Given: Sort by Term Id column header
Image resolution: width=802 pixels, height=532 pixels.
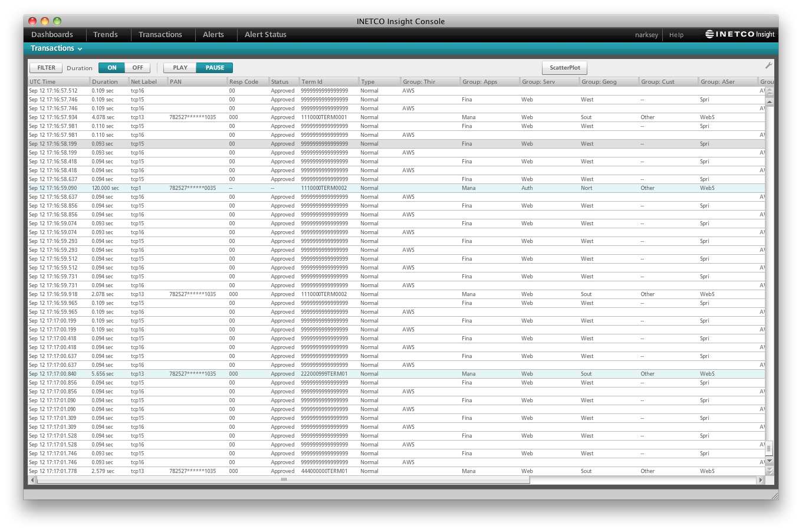Looking at the screenshot, I should (328, 81).
